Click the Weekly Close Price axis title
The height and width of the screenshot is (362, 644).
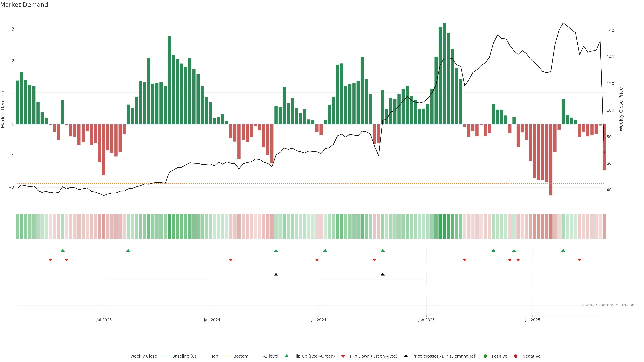621,109
